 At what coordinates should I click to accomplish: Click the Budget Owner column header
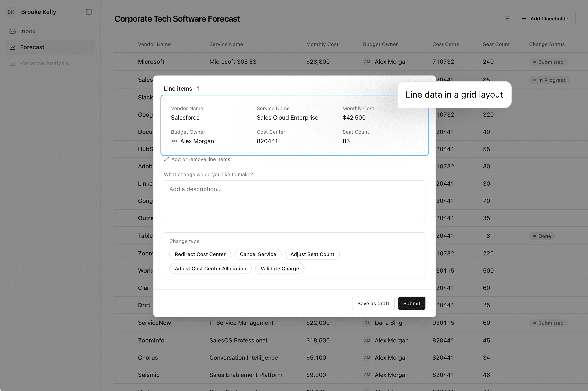tap(380, 44)
